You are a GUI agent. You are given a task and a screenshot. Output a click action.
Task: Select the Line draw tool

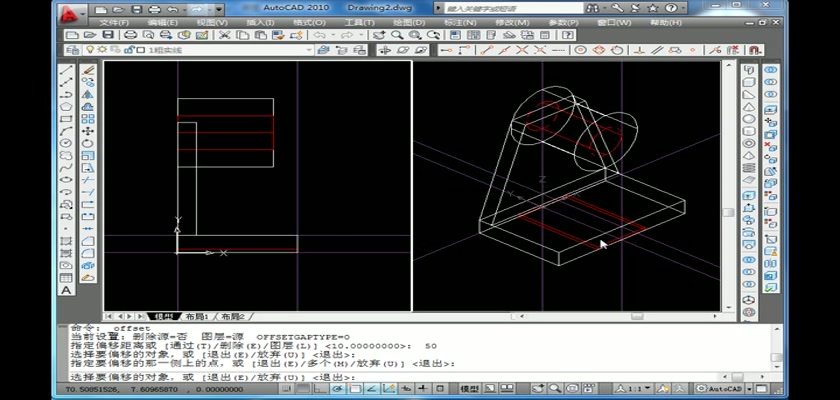coord(66,71)
